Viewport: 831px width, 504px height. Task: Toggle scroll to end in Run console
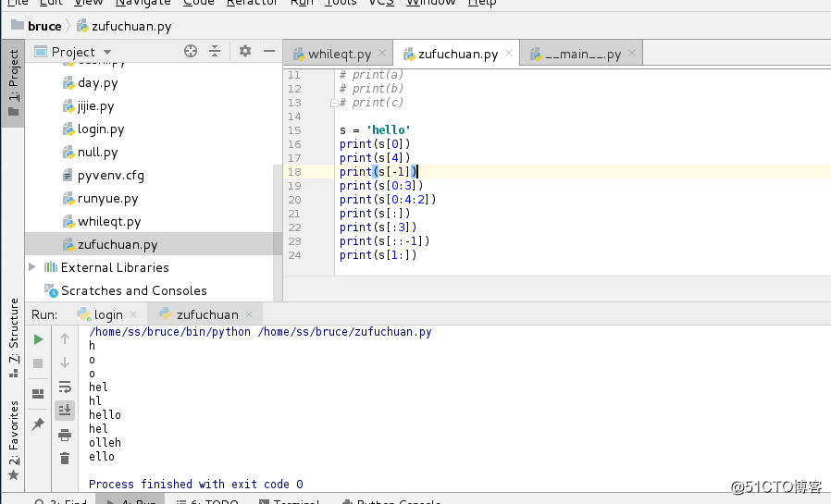[x=65, y=411]
